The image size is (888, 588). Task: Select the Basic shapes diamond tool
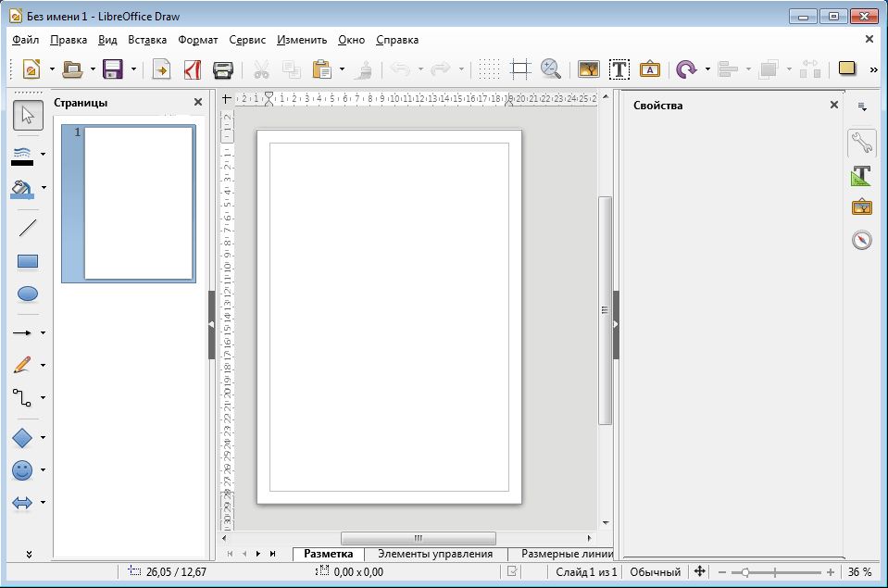(22, 437)
